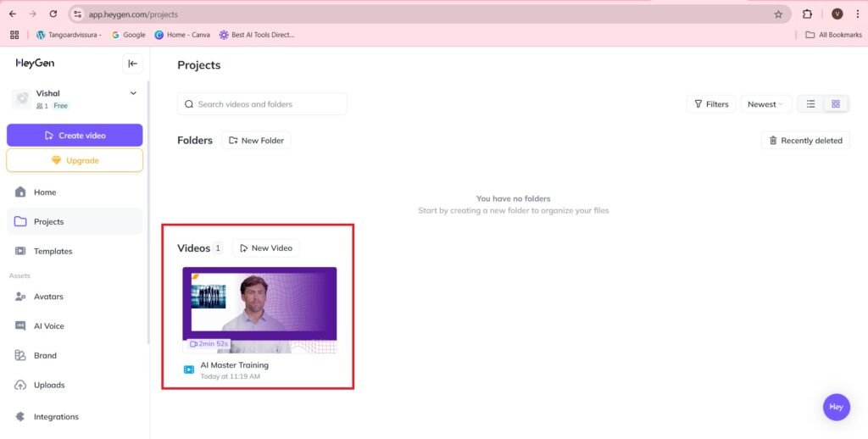Open Templates in sidebar
Screen dimensions: 868x439
tap(75, 251)
